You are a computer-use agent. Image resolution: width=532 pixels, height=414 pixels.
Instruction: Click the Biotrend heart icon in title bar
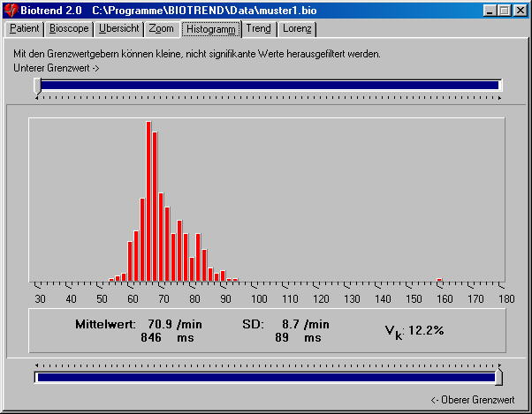(x=10, y=10)
